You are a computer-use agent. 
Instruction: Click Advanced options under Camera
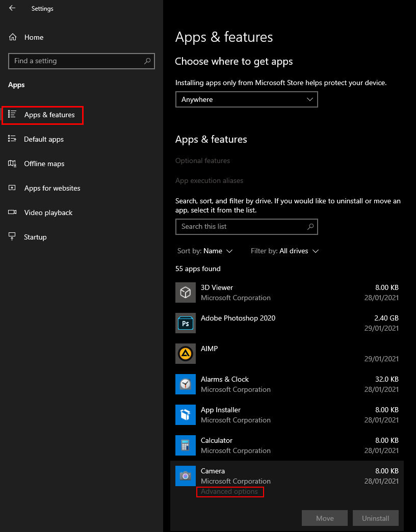click(229, 491)
